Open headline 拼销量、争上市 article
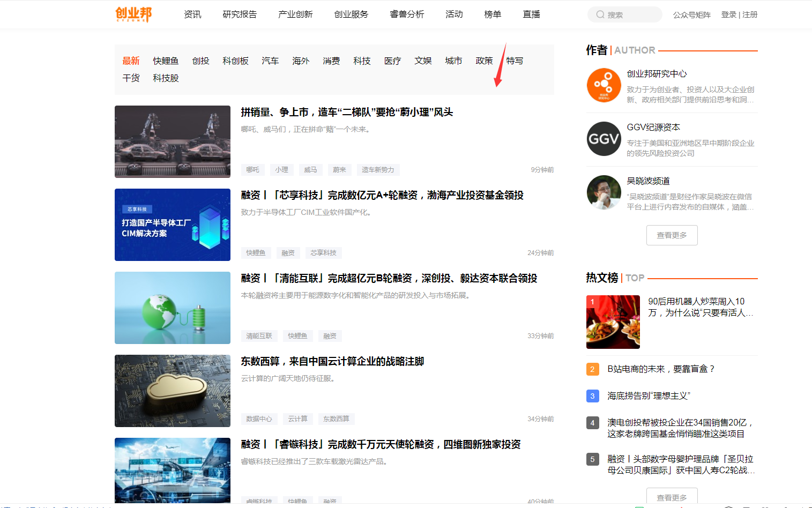The image size is (812, 508). (x=347, y=112)
